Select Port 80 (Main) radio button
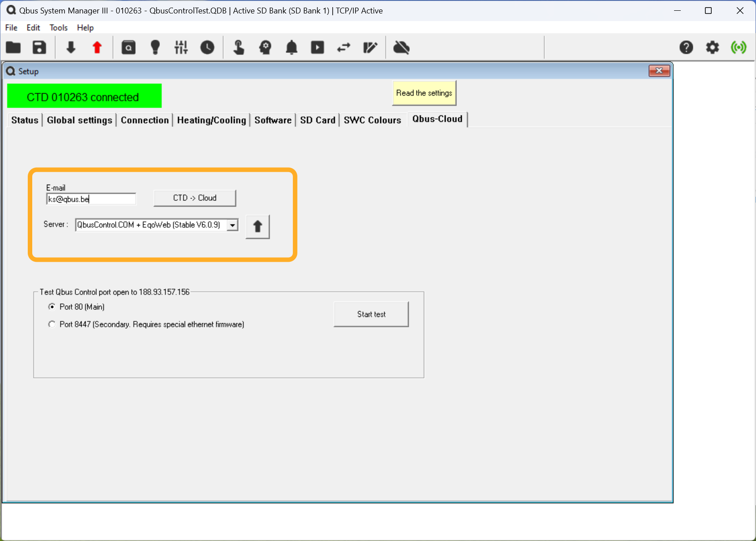 (x=52, y=307)
